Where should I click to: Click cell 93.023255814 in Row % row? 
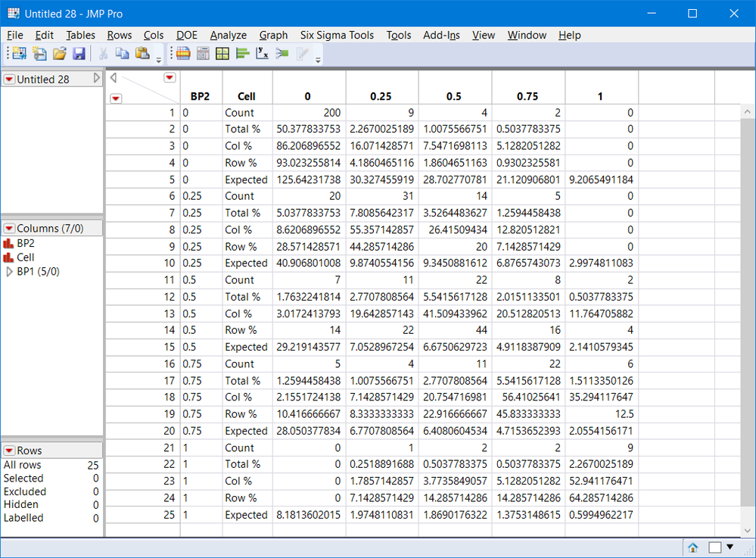click(x=309, y=163)
